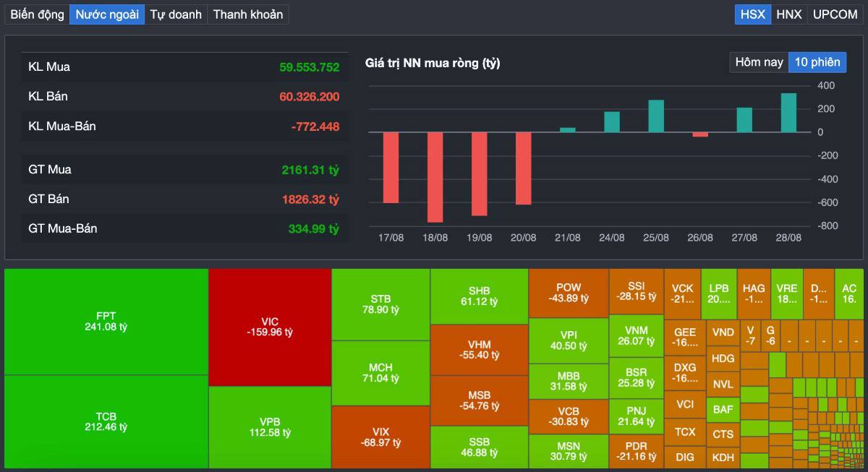
Task: Select the HSX exchange button
Action: (753, 14)
